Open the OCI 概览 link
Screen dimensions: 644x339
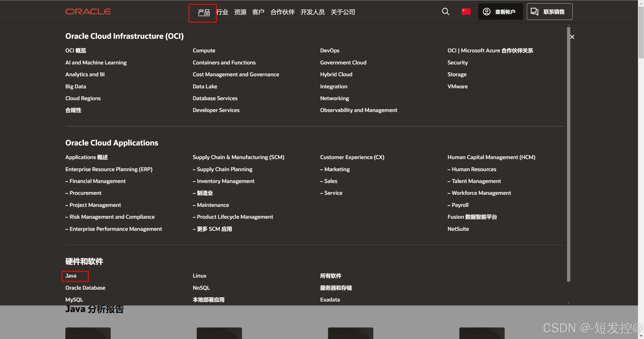76,51
